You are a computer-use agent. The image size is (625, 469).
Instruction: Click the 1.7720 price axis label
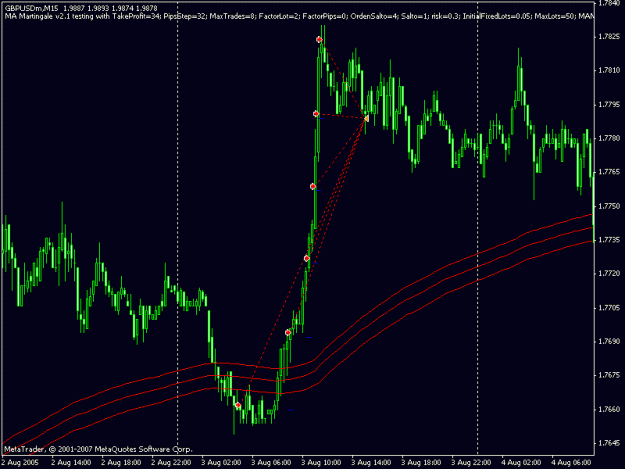(609, 274)
